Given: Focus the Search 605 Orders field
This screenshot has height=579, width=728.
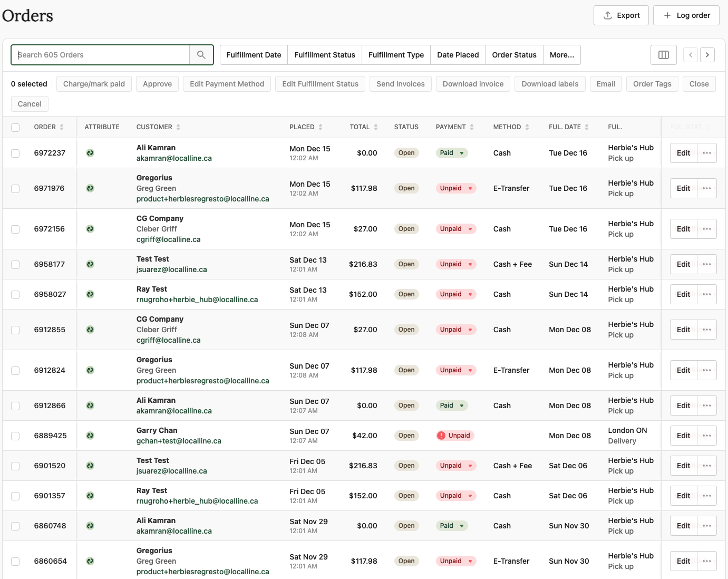Looking at the screenshot, I should click(x=100, y=55).
